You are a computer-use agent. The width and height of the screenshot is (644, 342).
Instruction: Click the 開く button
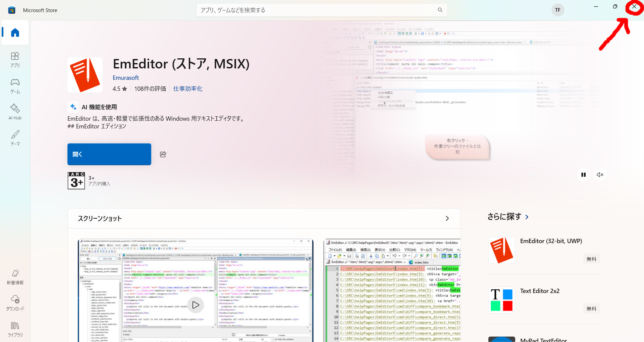click(x=109, y=154)
